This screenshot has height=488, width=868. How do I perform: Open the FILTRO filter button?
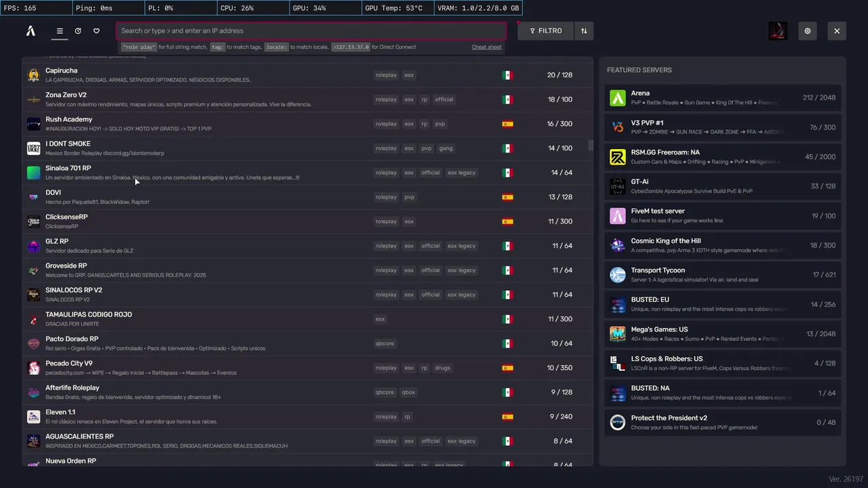click(x=546, y=31)
